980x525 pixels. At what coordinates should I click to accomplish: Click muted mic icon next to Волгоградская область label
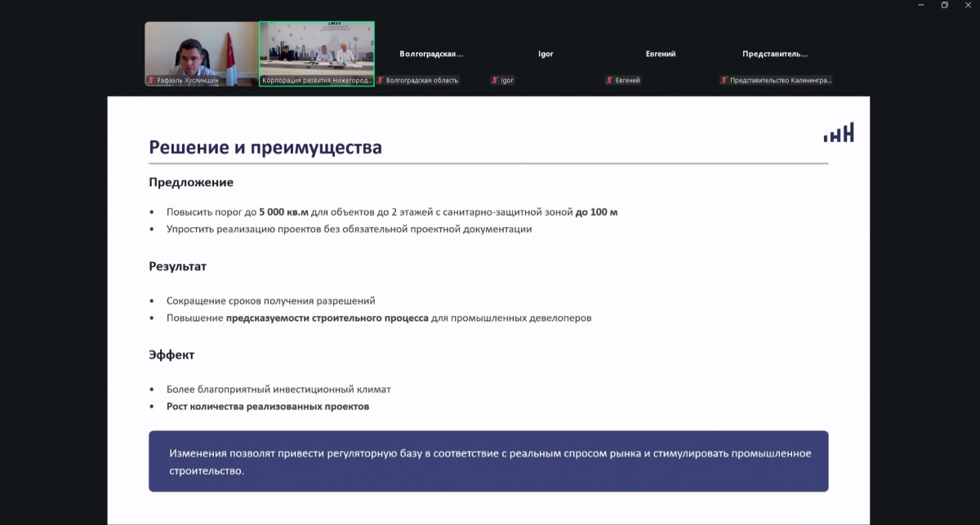[x=380, y=81]
